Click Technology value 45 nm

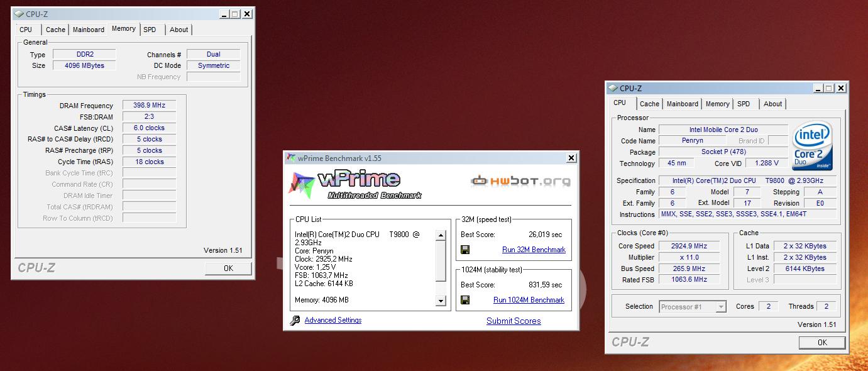coord(676,163)
